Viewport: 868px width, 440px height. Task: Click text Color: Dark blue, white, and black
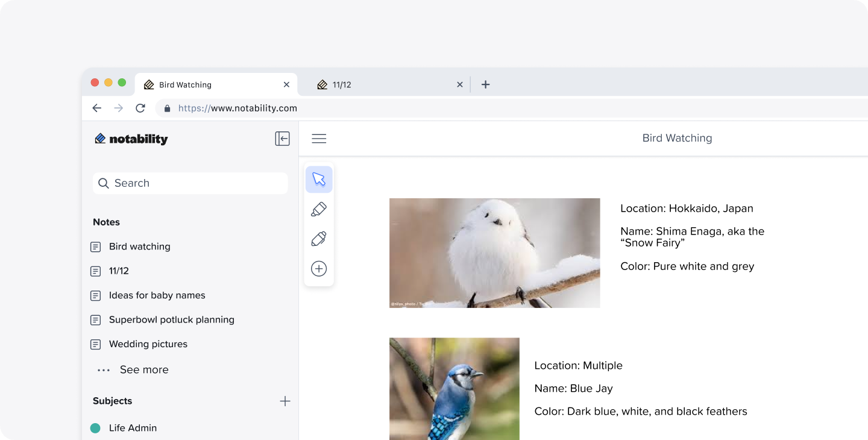pyautogui.click(x=641, y=412)
